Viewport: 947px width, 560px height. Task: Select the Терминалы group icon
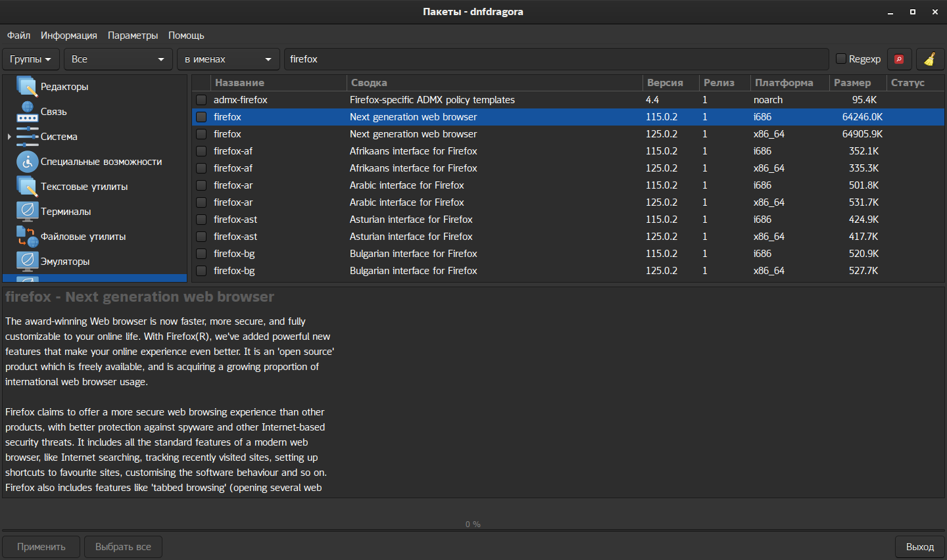click(x=27, y=212)
